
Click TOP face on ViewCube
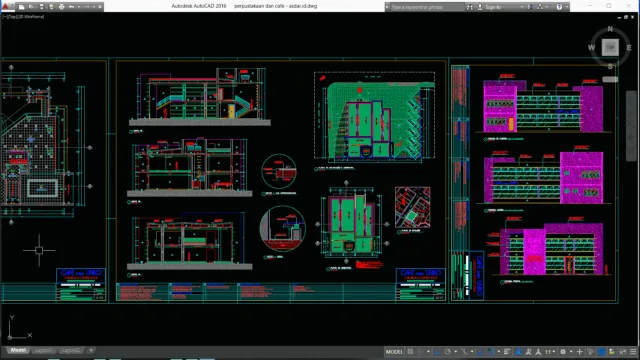coord(610,47)
